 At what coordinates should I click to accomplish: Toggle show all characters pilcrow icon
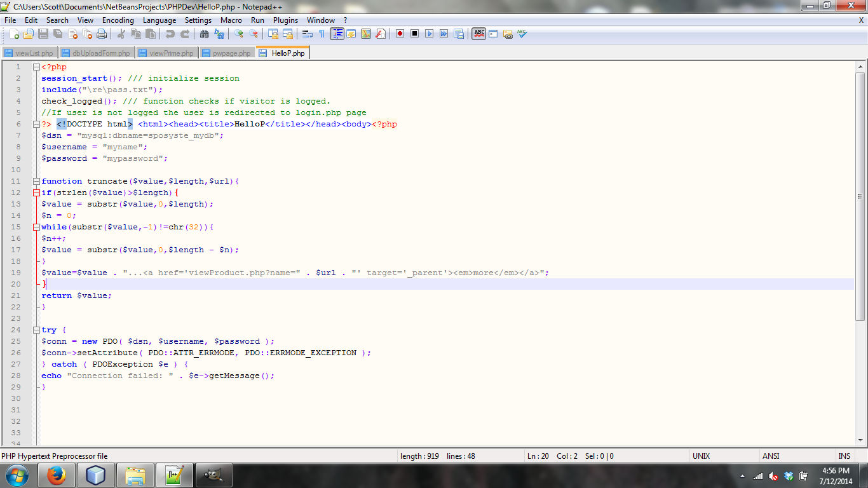(322, 34)
